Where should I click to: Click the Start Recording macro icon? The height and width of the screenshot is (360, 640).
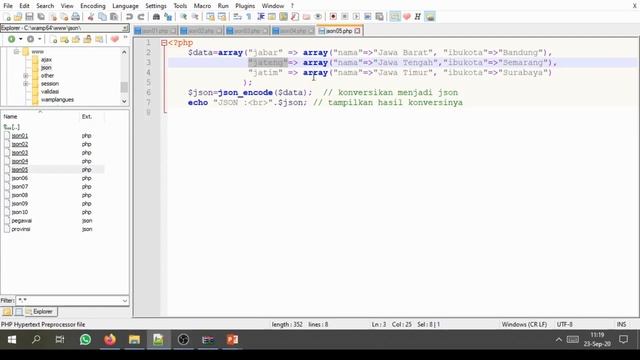click(x=333, y=17)
